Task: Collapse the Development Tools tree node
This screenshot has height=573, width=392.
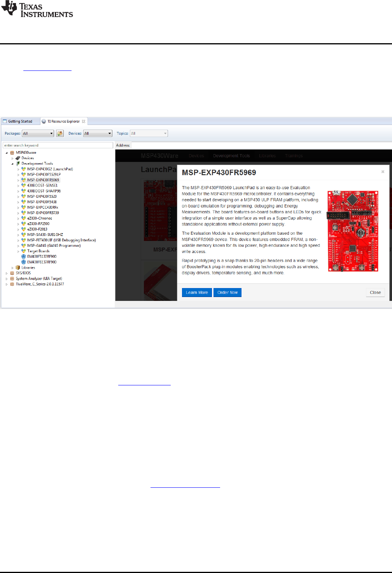Action: (x=12, y=163)
